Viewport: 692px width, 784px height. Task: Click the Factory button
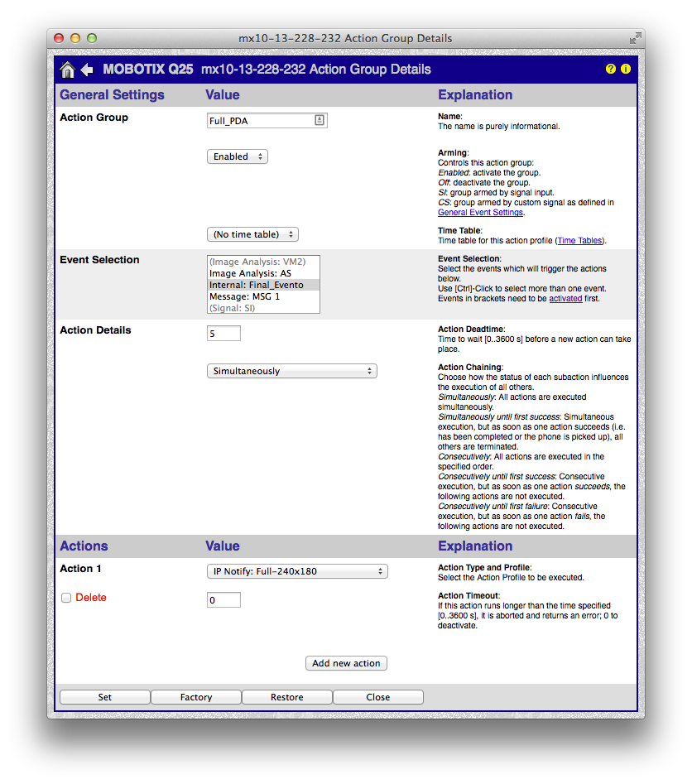(x=196, y=697)
